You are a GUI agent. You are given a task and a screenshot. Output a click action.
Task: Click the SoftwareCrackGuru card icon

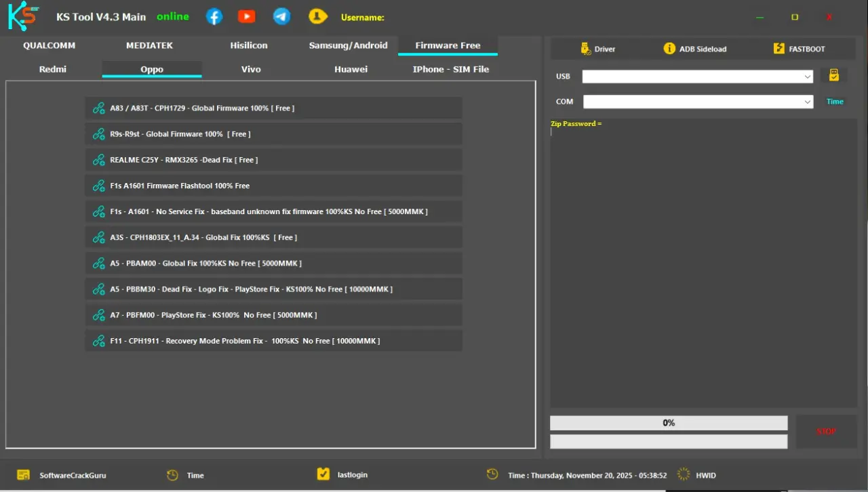(x=23, y=475)
